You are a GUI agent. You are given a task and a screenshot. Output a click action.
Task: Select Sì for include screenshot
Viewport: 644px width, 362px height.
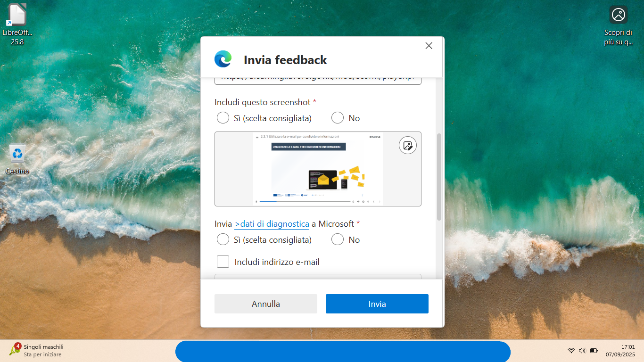coord(223,118)
